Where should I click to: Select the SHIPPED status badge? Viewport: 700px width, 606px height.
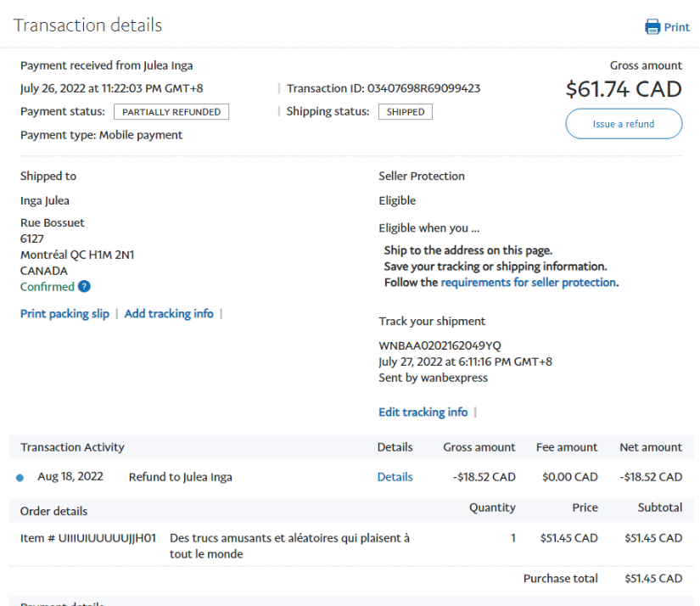coord(405,112)
